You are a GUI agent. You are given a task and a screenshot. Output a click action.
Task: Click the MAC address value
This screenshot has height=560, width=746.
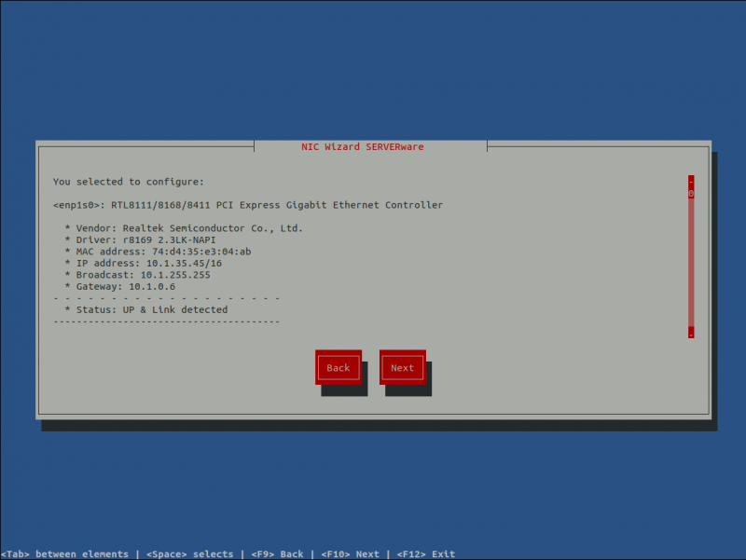coord(179,251)
